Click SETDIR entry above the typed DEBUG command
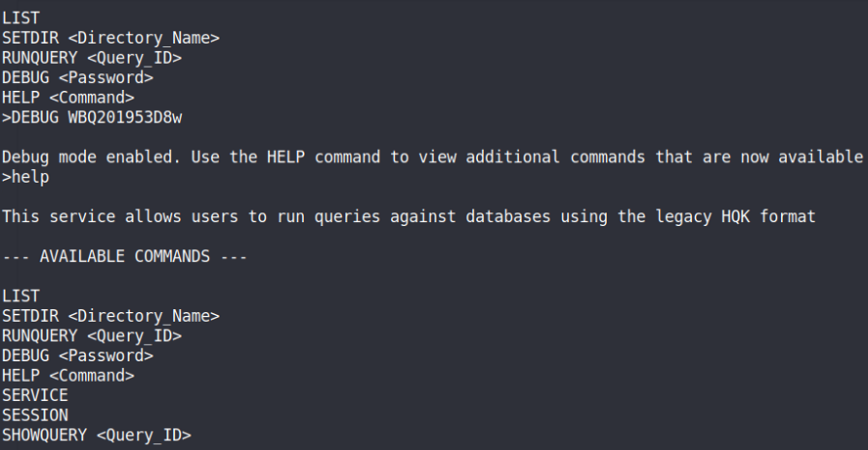The image size is (868, 450). (110, 38)
